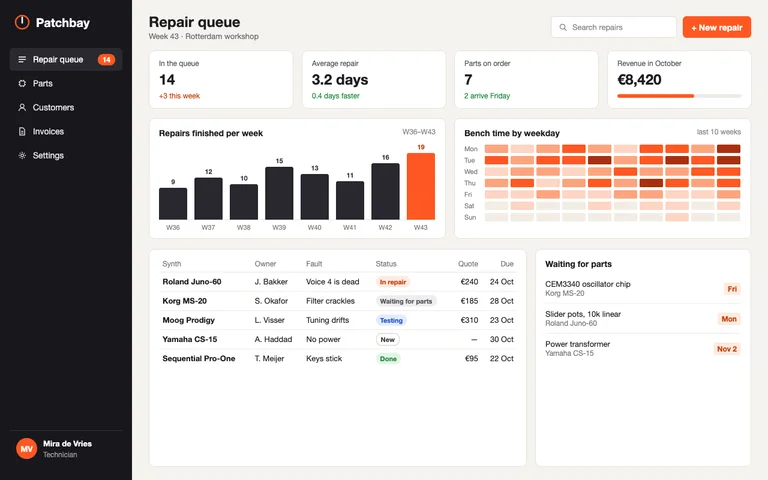
Task: Open Parts via its chip icon
Action: [22, 84]
